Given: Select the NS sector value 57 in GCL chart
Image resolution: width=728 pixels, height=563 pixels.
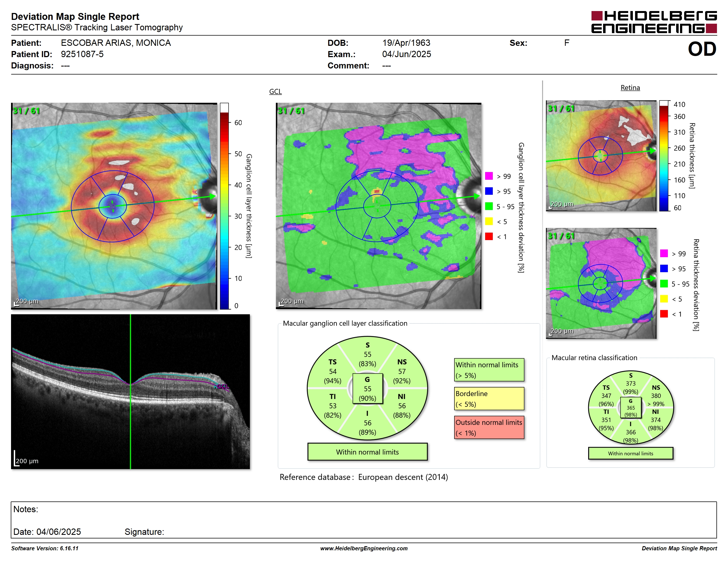Looking at the screenshot, I should (402, 371).
